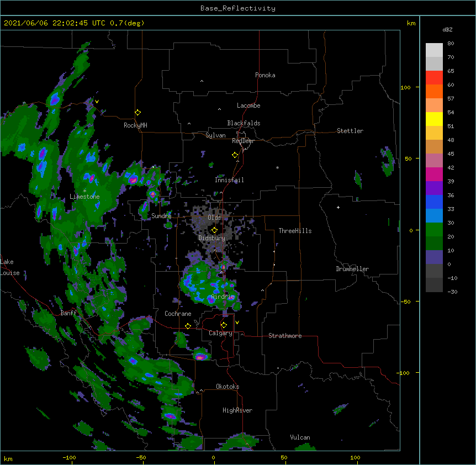The height and width of the screenshot is (465, 476).
Task: Click the slate purple 0-10 dBZ legend swatch
Action: [434, 257]
